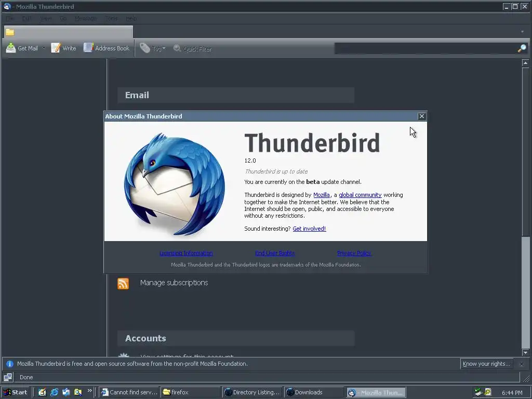Viewport: 532px width, 399px height.
Task: Click the fourth quick launch search icon
Action: pyautogui.click(x=78, y=392)
